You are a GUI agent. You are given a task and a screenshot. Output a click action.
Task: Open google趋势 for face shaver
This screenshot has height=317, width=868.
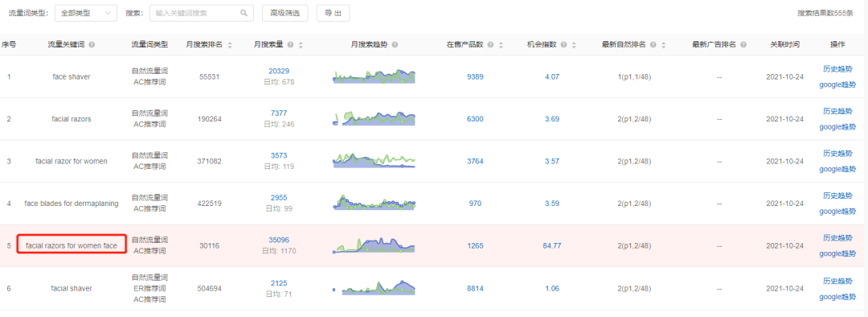[837, 84]
